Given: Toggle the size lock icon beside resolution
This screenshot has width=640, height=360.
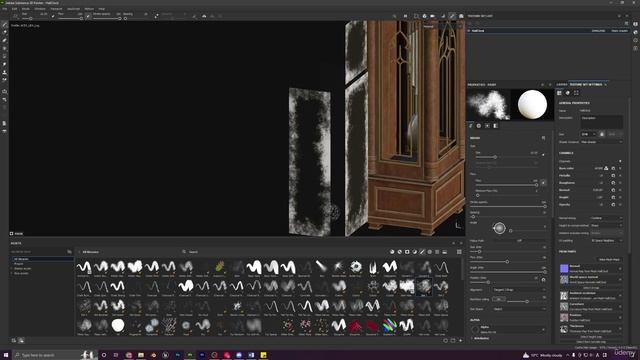Looking at the screenshot, I should point(602,134).
